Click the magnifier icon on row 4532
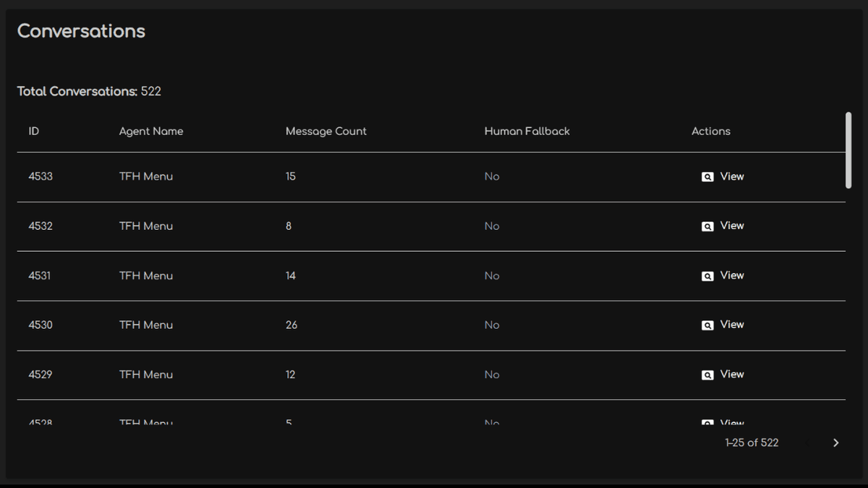Viewport: 868px width, 488px height. 707,226
